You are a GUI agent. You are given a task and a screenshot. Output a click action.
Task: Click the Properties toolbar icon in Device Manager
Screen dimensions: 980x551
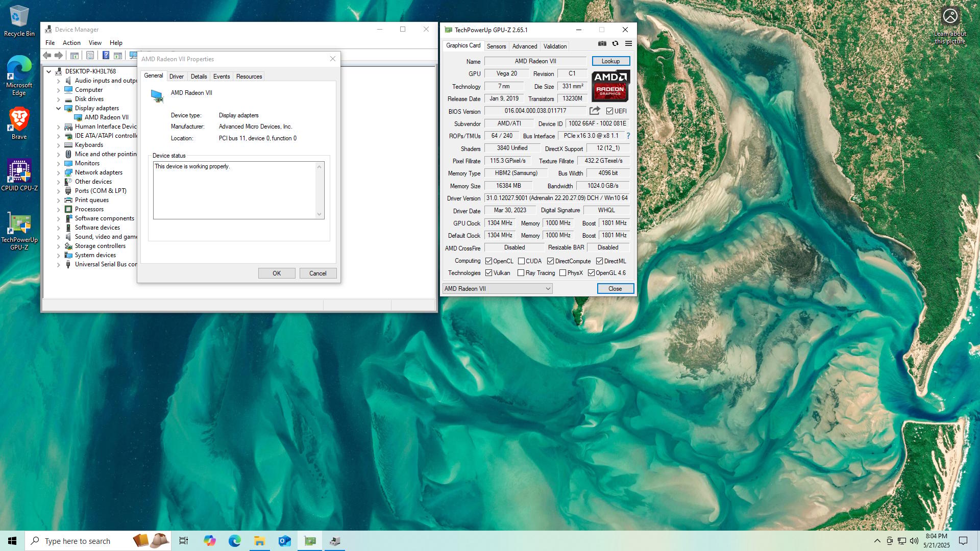(x=90, y=56)
